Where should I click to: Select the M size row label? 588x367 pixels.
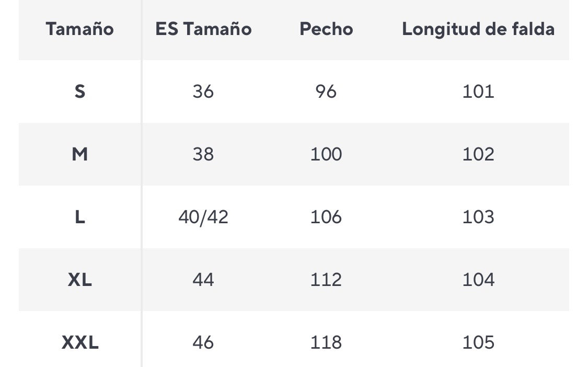coord(79,154)
